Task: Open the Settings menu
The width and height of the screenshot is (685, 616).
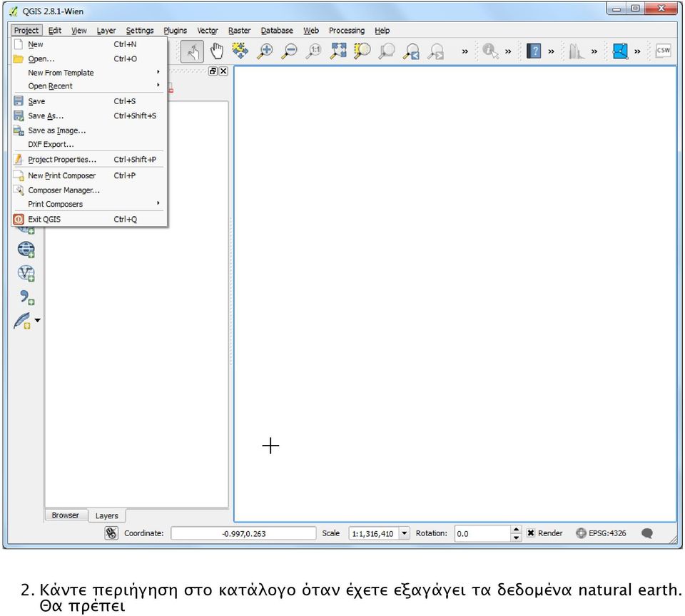Action: 140,31
